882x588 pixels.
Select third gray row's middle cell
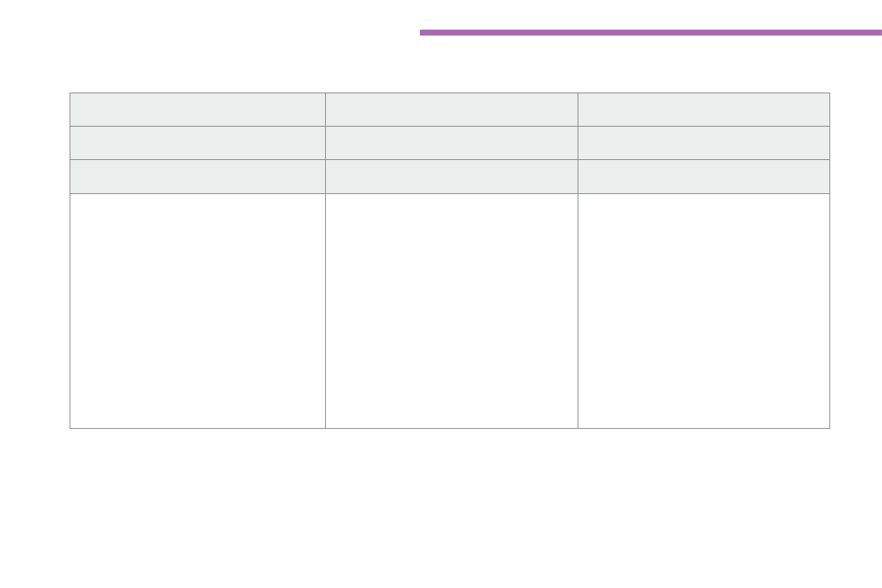[451, 176]
